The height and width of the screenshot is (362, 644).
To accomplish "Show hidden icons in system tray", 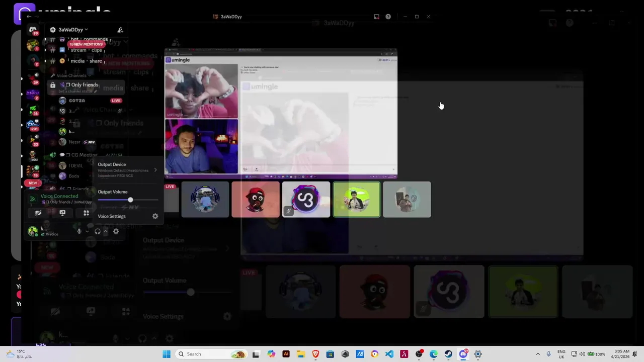I will tap(538, 354).
